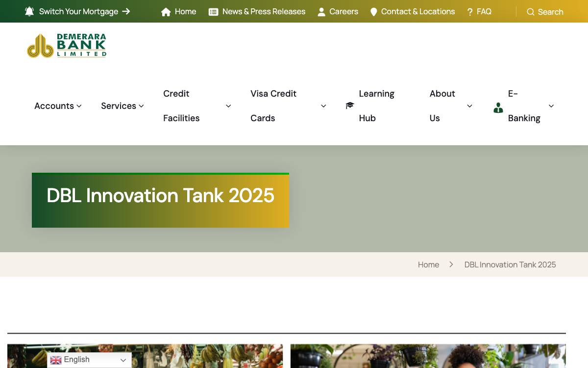Expand the About Us chevron
The image size is (588, 368).
tap(469, 106)
